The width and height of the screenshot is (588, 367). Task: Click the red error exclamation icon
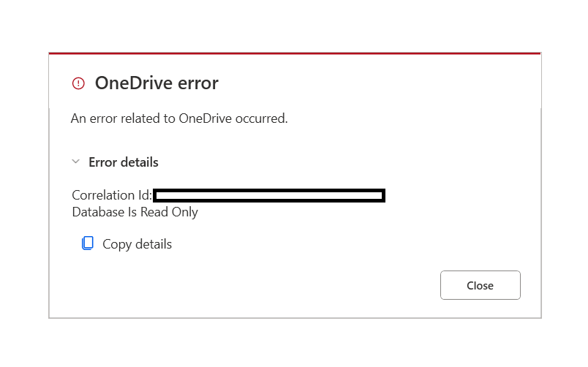click(78, 83)
